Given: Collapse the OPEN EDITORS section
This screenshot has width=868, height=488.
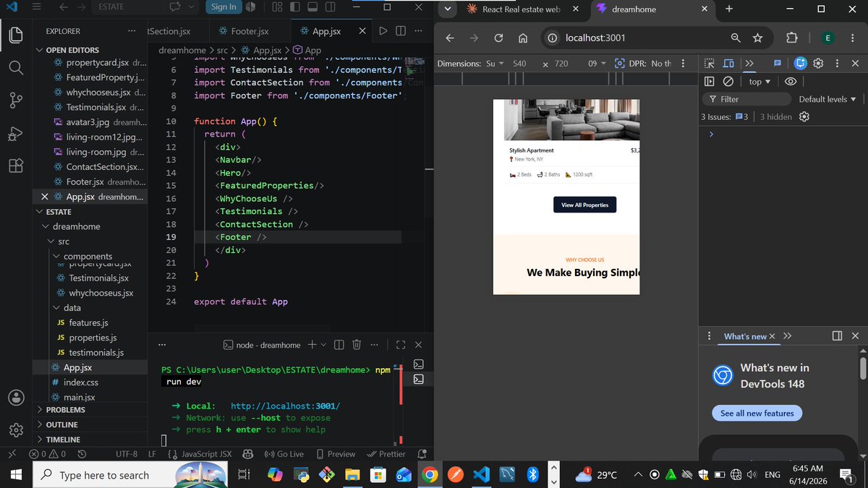Looking at the screenshot, I should click(x=72, y=50).
